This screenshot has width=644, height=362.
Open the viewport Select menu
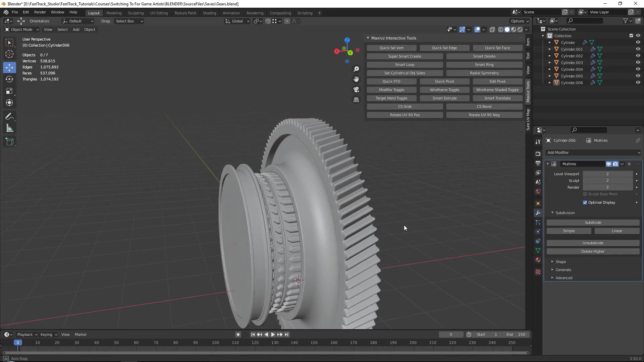point(62,29)
